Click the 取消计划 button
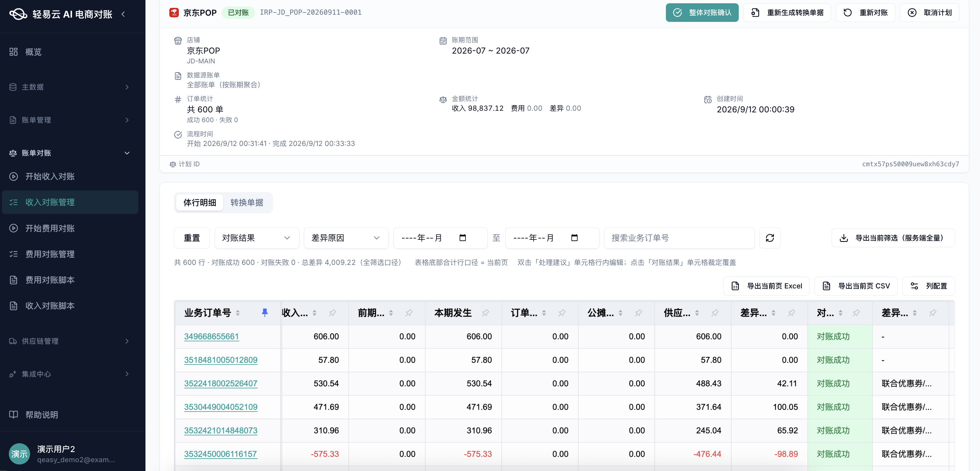This screenshot has height=471, width=980. pyautogui.click(x=929, y=12)
